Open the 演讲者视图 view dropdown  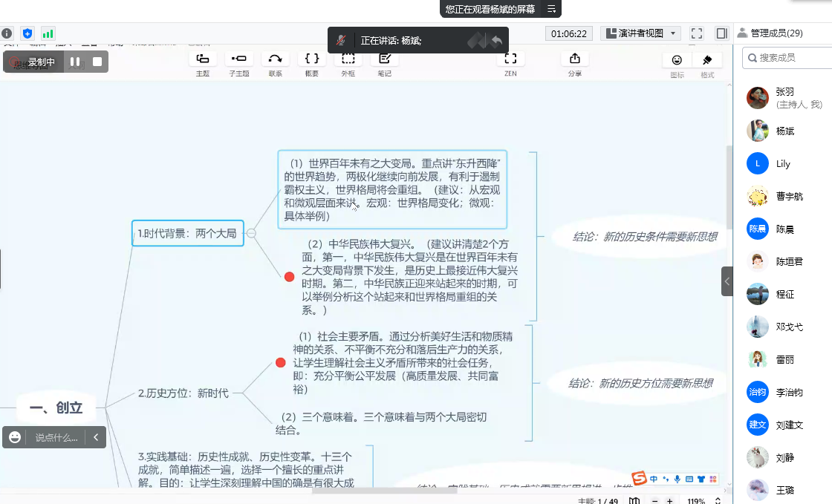pyautogui.click(x=640, y=33)
